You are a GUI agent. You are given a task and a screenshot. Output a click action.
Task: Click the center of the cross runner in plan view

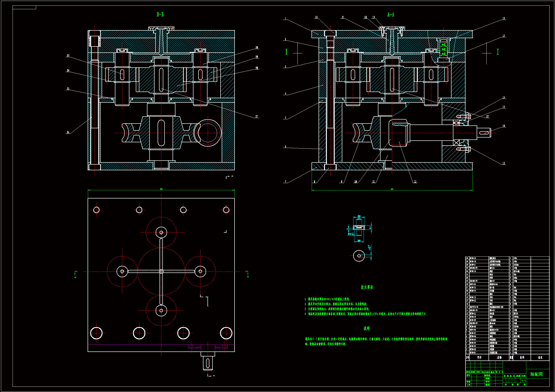161,272
